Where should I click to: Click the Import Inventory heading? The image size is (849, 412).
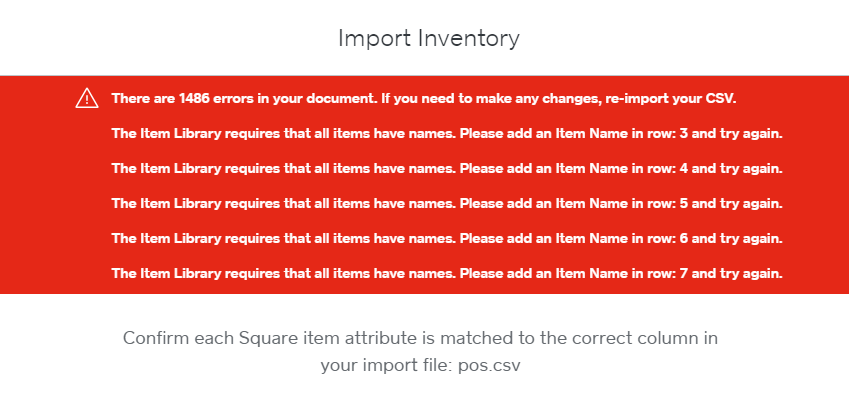[428, 39]
